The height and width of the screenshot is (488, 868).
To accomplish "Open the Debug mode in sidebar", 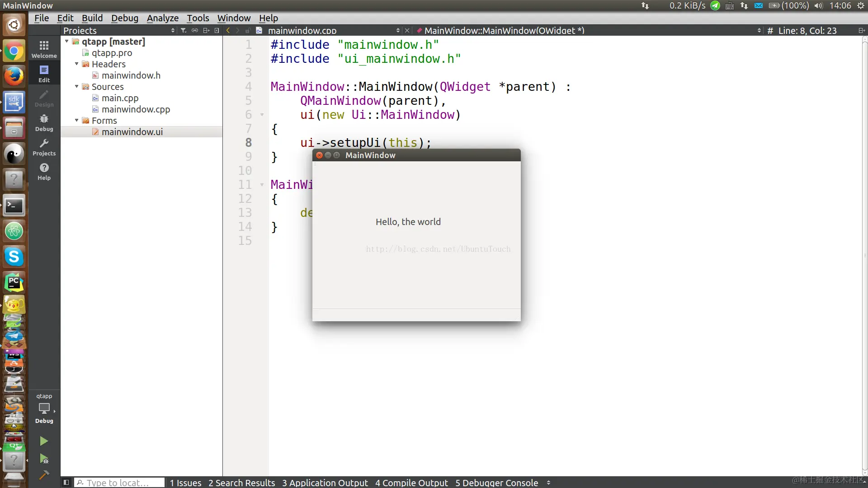I will coord(44,122).
